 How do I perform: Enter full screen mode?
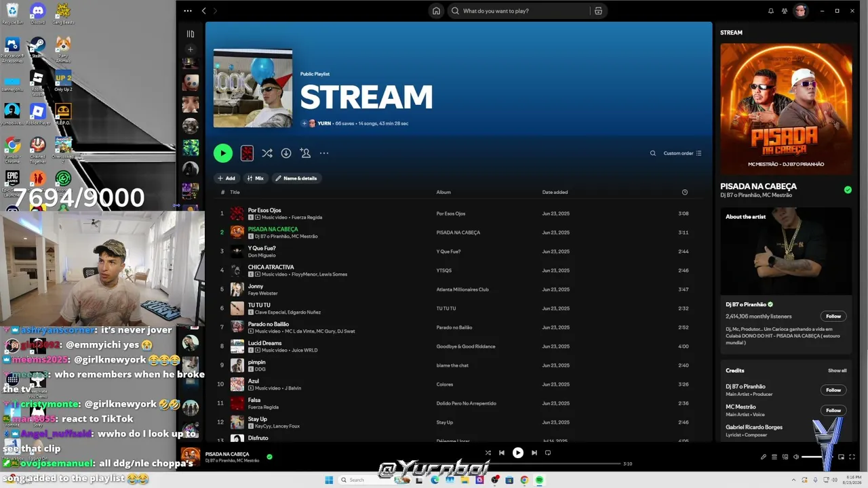click(852, 457)
